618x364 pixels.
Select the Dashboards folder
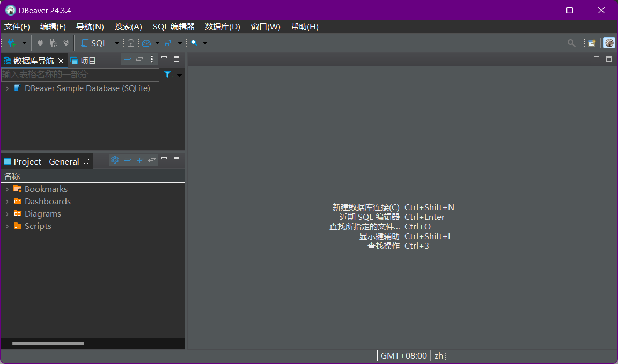click(48, 202)
